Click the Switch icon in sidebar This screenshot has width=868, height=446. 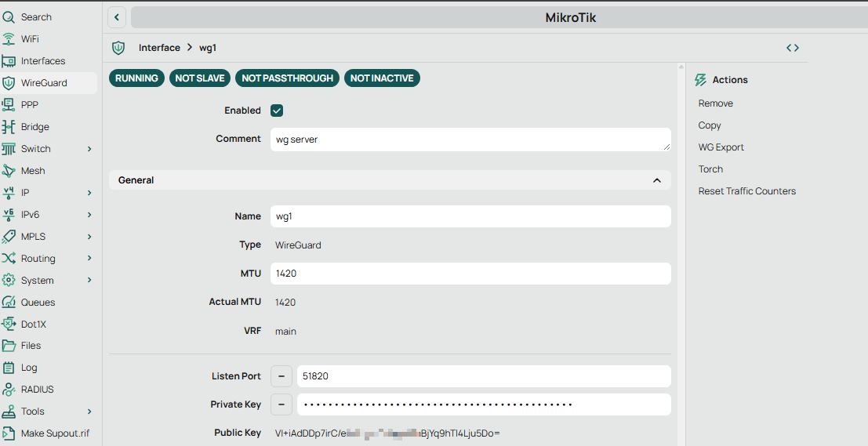coord(9,149)
